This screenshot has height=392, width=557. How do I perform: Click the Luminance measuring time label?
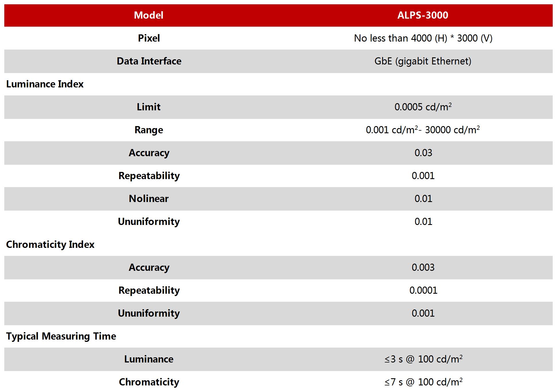(x=149, y=359)
